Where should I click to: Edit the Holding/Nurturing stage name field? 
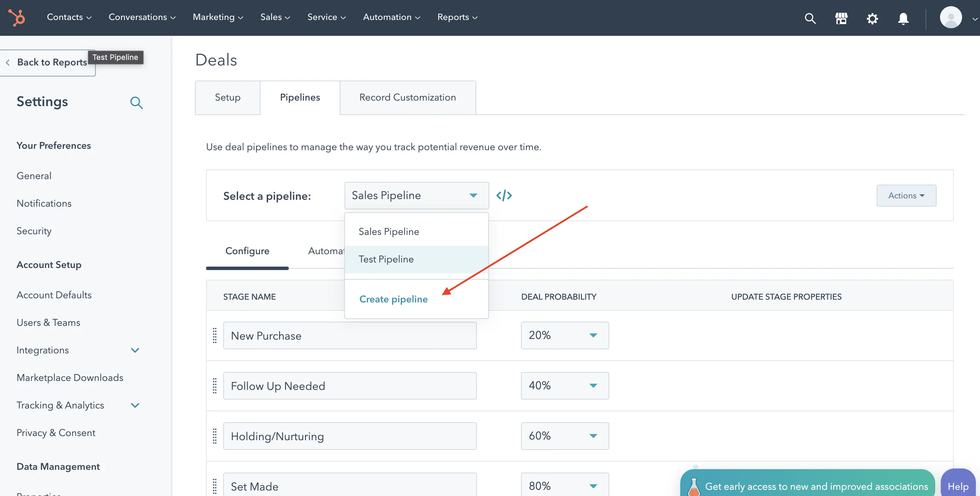pos(350,436)
